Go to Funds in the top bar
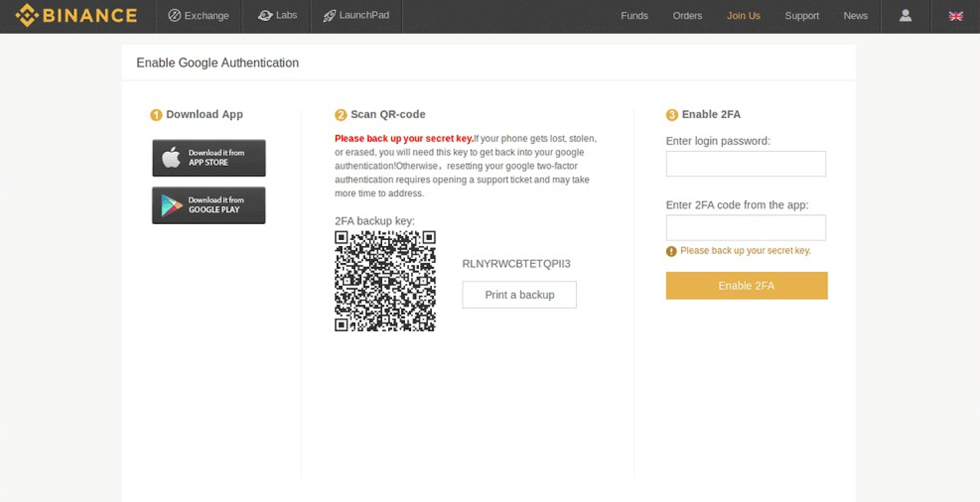Image resolution: width=980 pixels, height=502 pixels. [634, 16]
